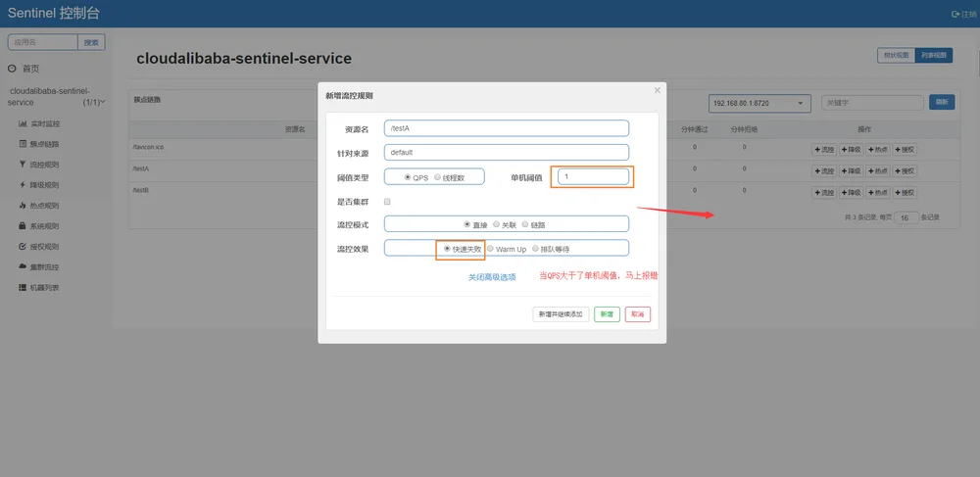Click +流控 in the /testB row
Image resolution: width=980 pixels, height=477 pixels.
click(x=824, y=193)
